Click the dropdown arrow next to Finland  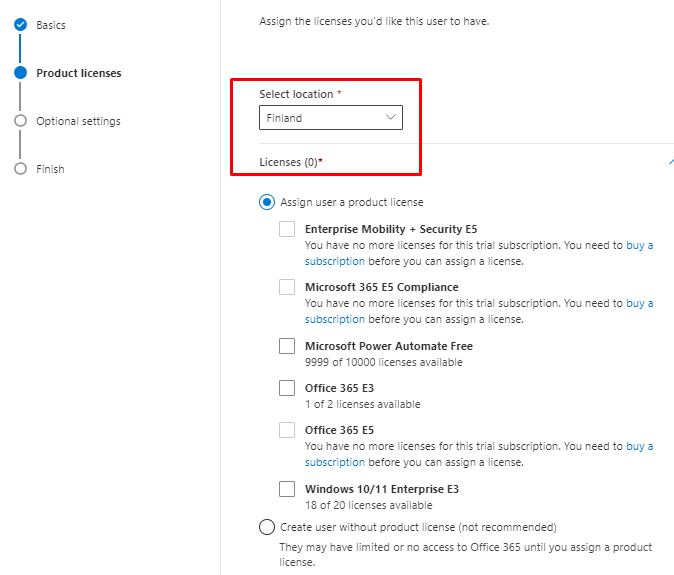391,118
